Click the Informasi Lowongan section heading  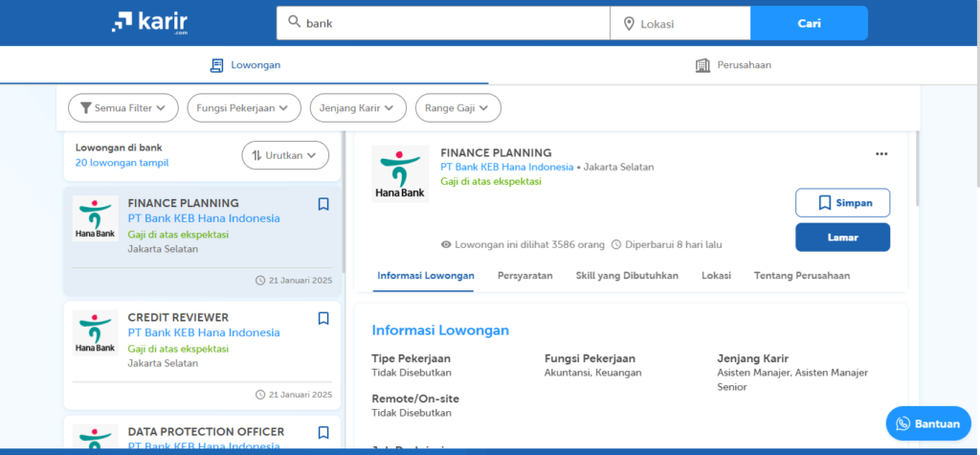440,330
